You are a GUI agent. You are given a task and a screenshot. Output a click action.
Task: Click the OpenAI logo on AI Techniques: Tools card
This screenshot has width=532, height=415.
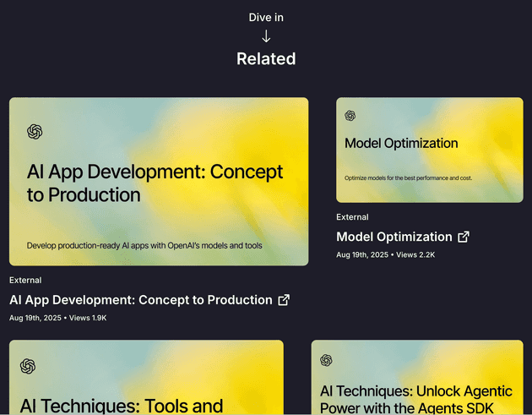[28, 365]
